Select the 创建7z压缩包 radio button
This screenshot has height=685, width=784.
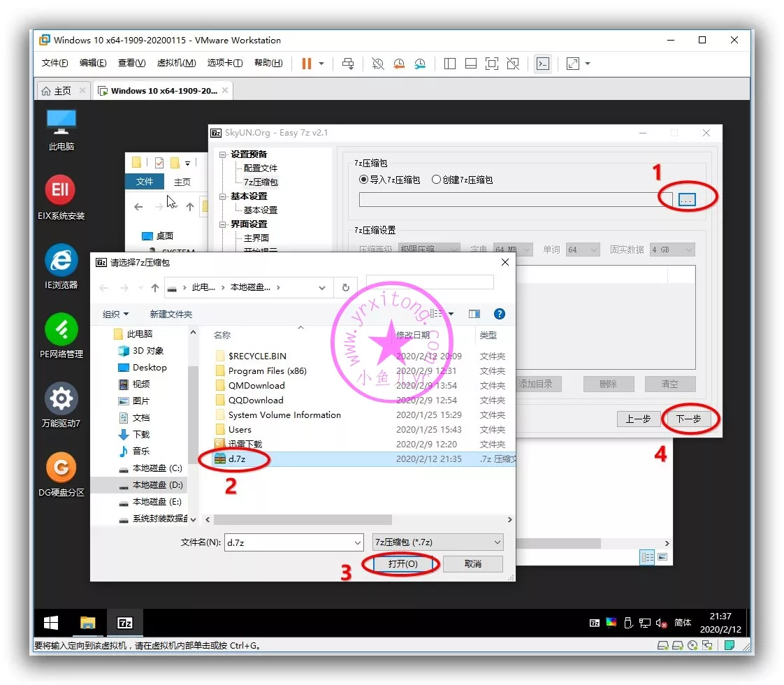click(x=436, y=180)
